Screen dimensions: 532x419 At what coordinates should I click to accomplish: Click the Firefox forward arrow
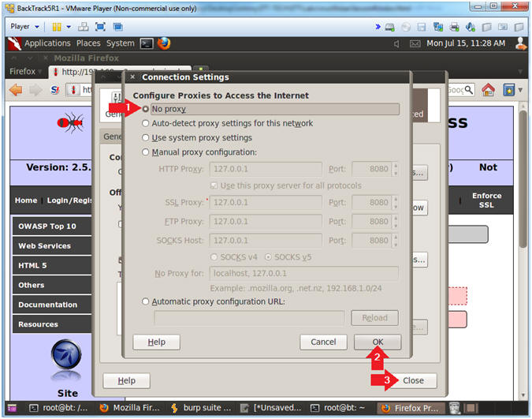point(35,90)
